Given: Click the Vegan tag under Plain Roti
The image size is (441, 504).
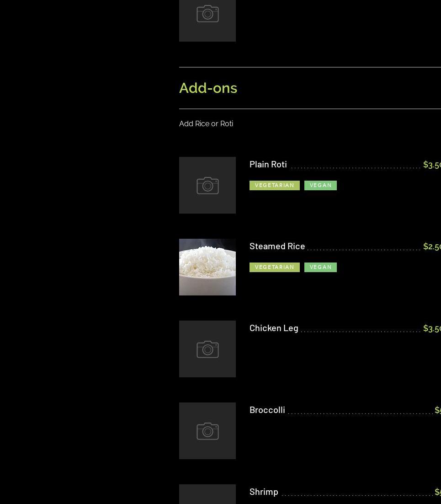Looking at the screenshot, I should 320,186.
